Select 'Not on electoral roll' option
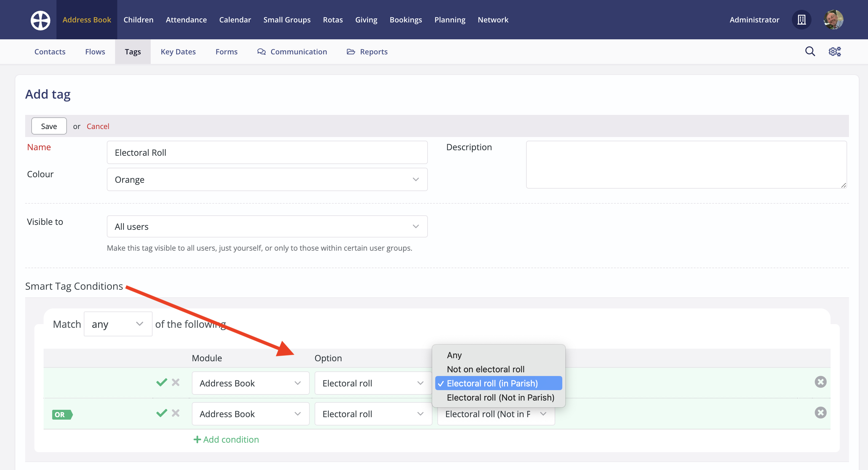868x470 pixels. click(x=485, y=369)
